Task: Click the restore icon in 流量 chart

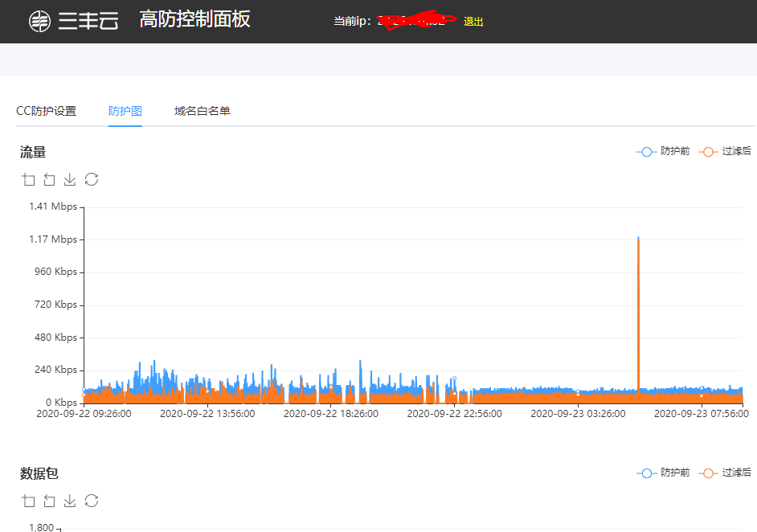Action: point(92,179)
